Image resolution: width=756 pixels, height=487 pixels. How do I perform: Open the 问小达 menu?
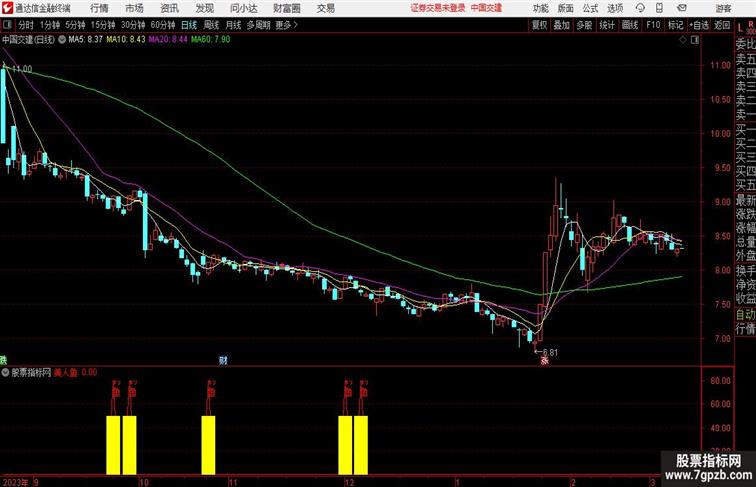pyautogui.click(x=243, y=8)
